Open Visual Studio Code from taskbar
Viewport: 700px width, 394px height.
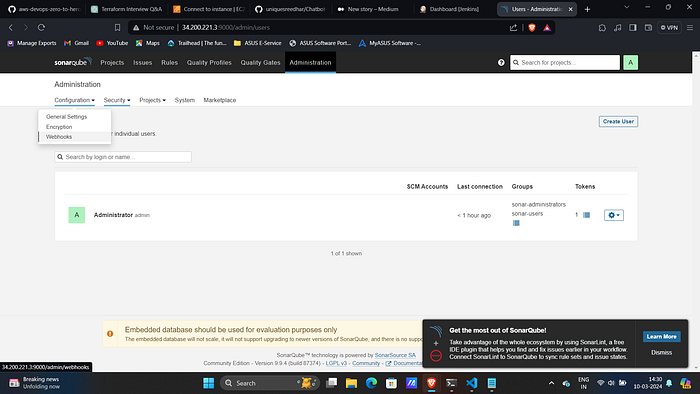pos(471,383)
